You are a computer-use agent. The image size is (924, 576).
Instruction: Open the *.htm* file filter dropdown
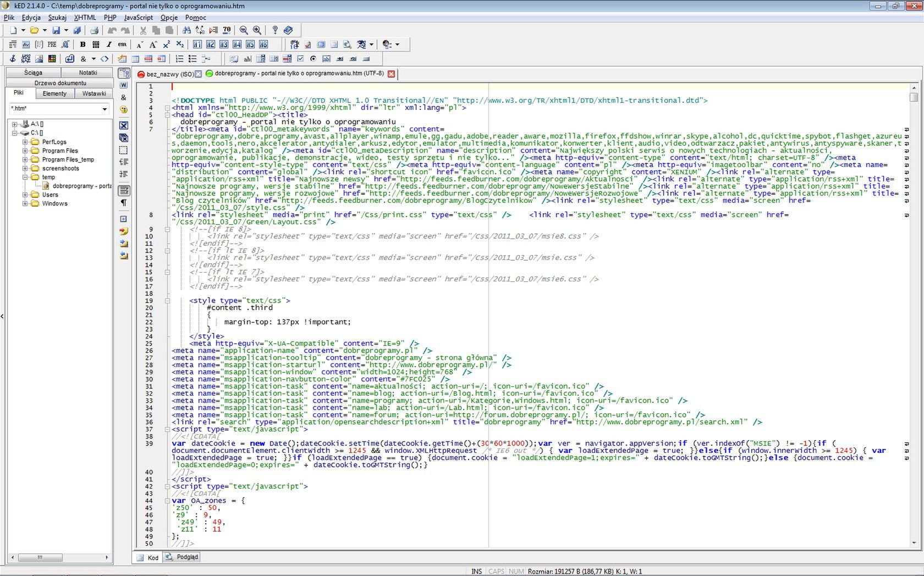[105, 109]
